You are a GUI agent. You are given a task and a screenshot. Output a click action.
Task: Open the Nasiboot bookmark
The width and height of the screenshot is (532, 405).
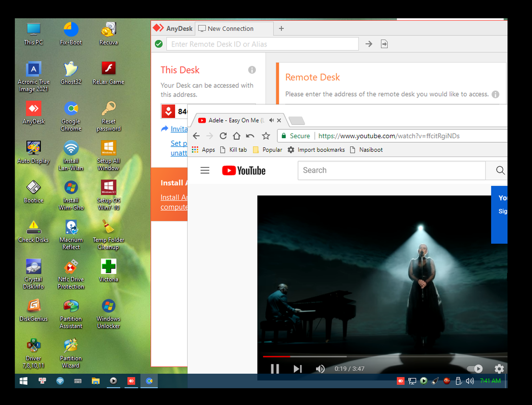367,149
